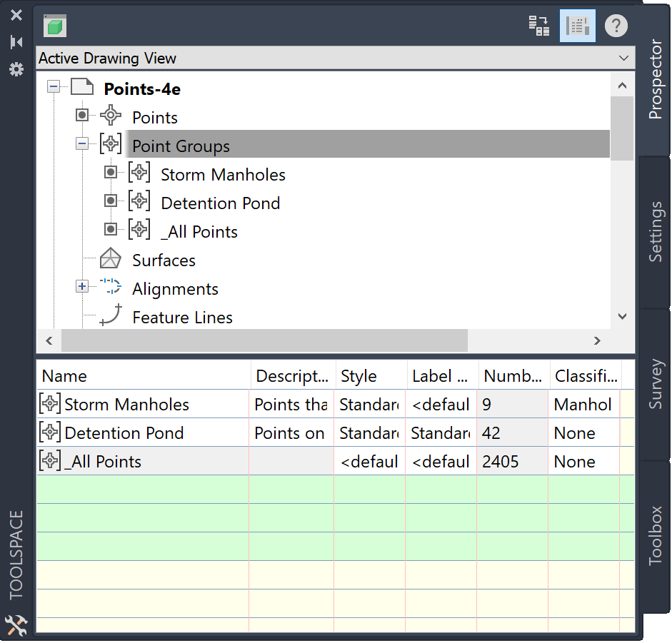Select the Points icon in the Prospector tree
This screenshot has width=672, height=643.
[x=110, y=116]
